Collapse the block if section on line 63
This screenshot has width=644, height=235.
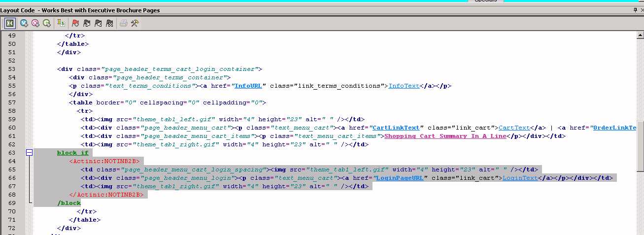click(29, 153)
